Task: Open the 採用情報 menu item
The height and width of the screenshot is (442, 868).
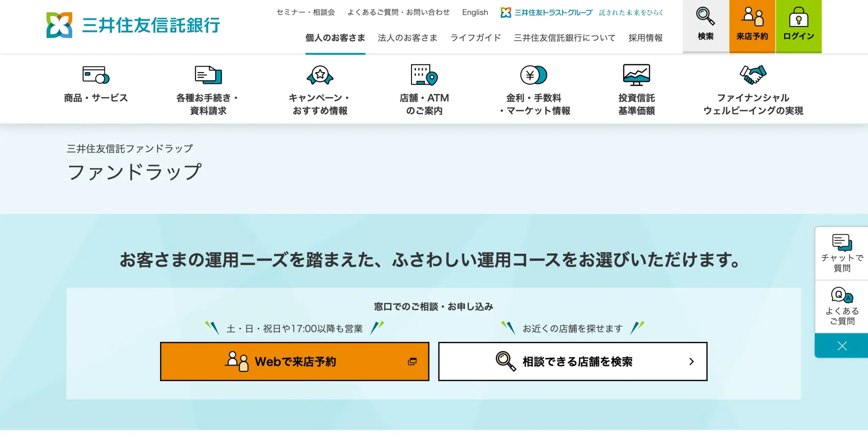Action: pos(646,38)
